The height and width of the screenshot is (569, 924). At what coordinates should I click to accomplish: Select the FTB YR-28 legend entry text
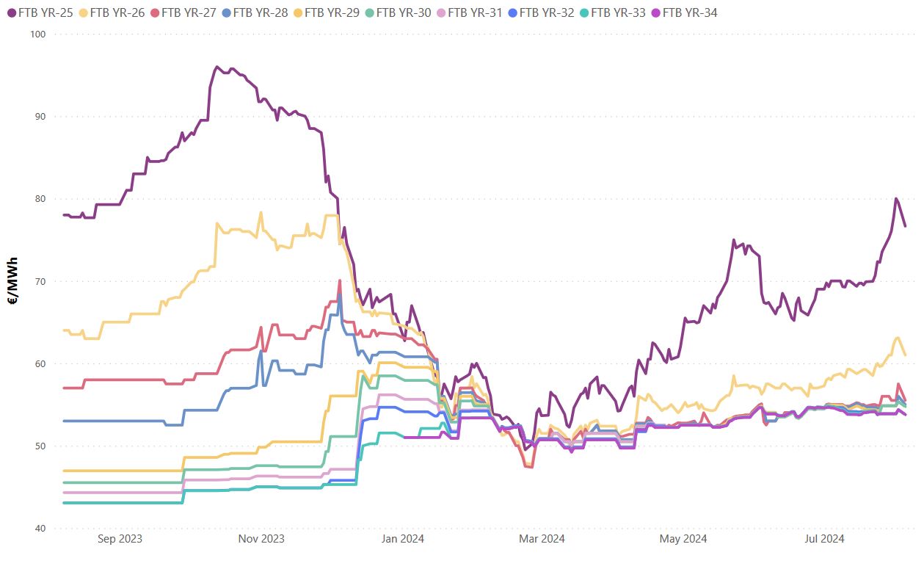pos(260,12)
